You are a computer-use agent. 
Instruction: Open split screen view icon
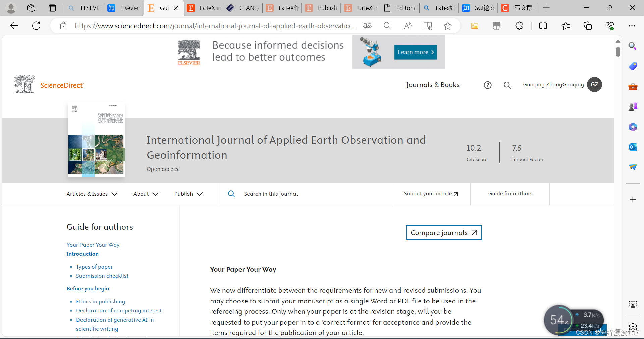(x=543, y=26)
